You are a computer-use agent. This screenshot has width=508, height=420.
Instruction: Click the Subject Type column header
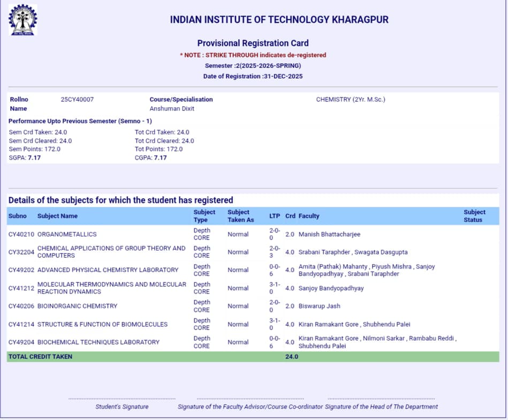click(x=204, y=216)
